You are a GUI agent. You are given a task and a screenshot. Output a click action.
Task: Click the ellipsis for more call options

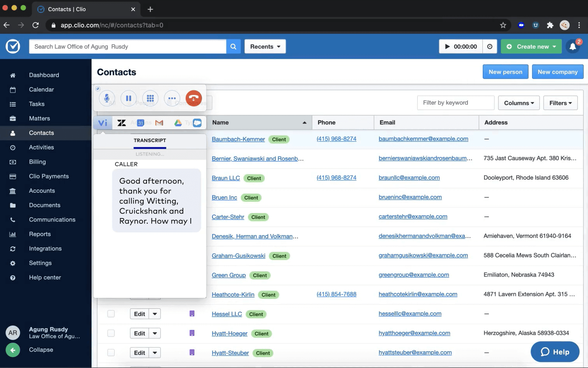[172, 98]
